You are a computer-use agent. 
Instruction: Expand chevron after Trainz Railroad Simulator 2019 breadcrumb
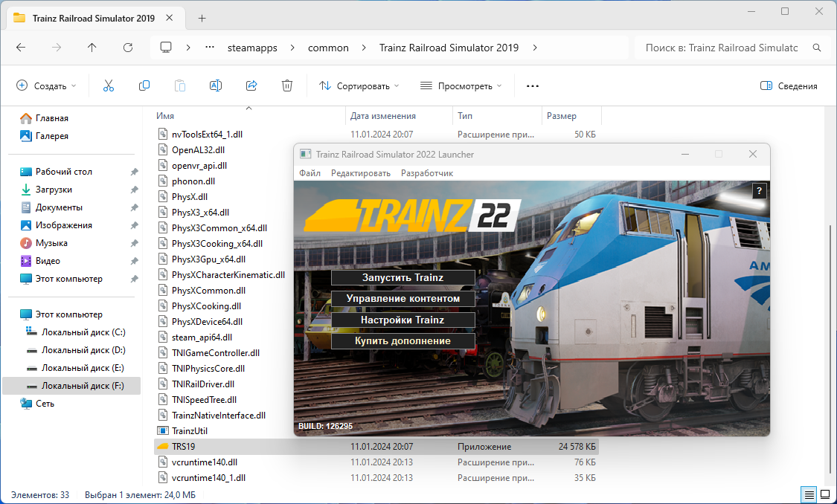point(535,48)
